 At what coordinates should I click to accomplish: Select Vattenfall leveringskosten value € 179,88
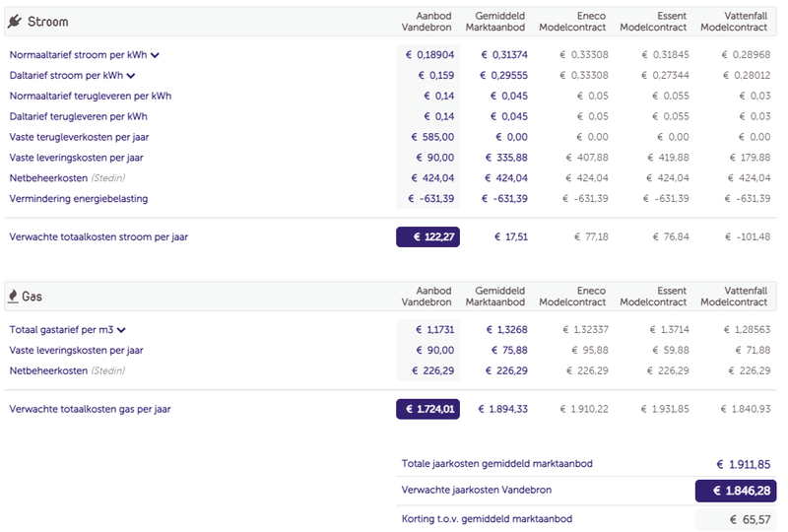[x=750, y=158]
